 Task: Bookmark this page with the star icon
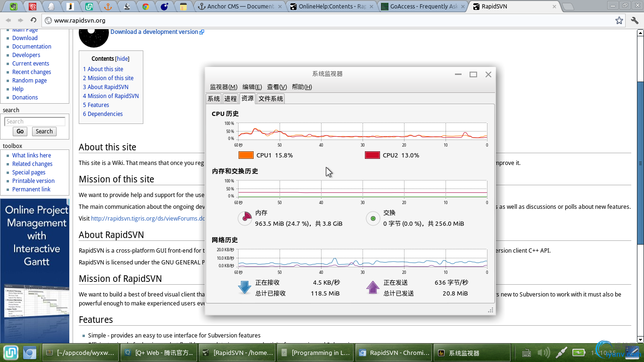pos(619,20)
